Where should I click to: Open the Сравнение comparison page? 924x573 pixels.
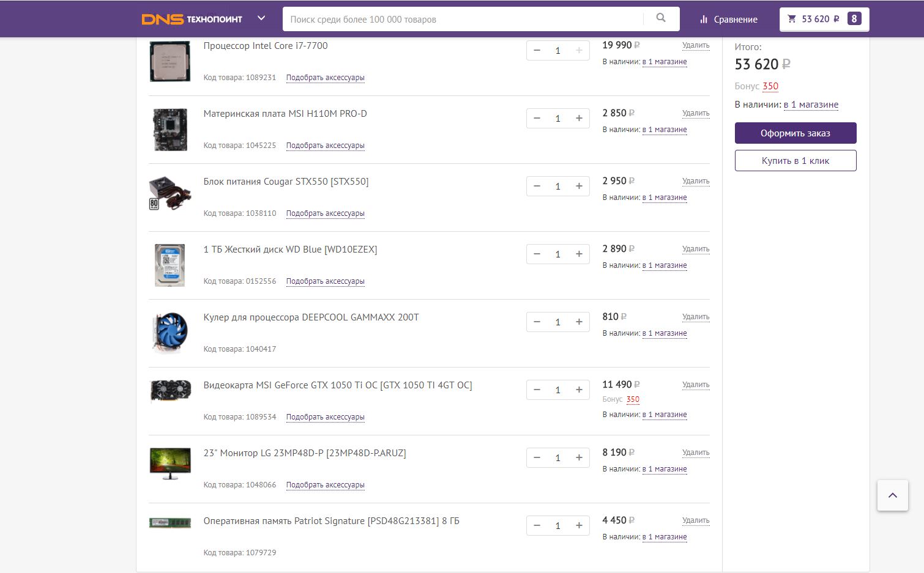tap(728, 20)
